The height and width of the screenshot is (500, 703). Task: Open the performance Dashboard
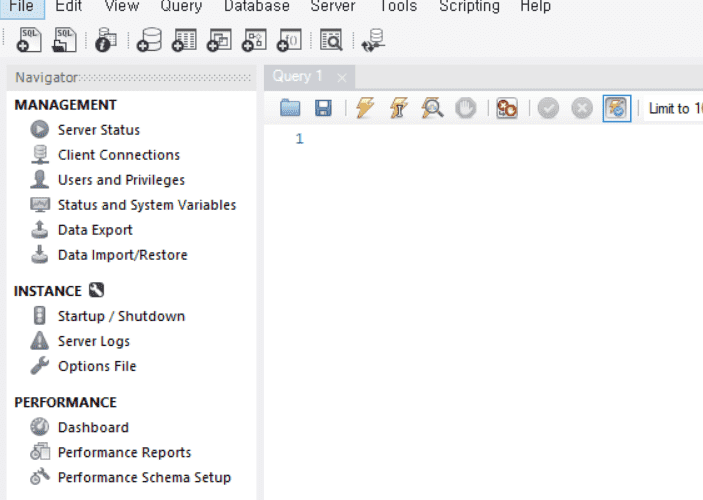[93, 428]
